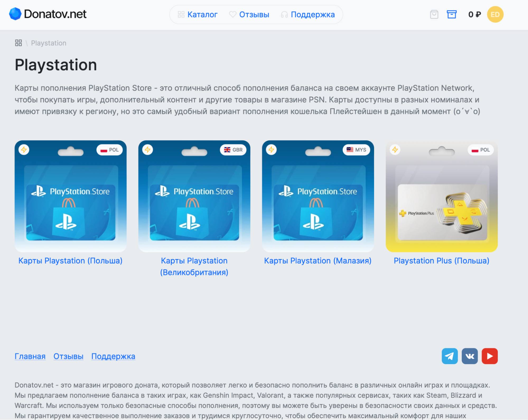Open the Donatov.net logo home link

pos(48,14)
